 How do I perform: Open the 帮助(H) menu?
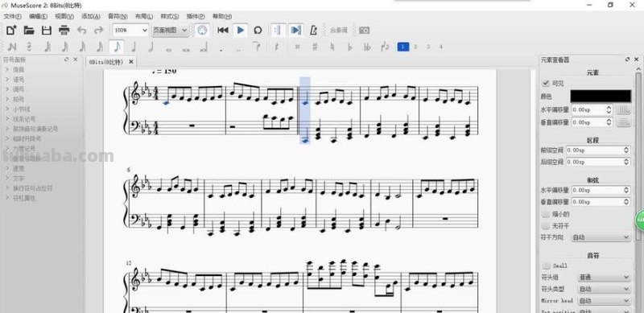(222, 16)
